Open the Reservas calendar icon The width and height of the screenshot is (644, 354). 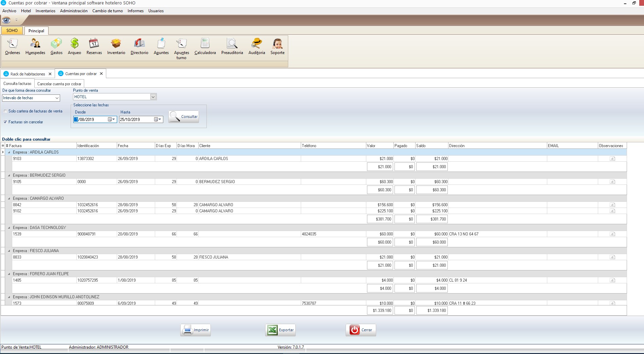[94, 47]
